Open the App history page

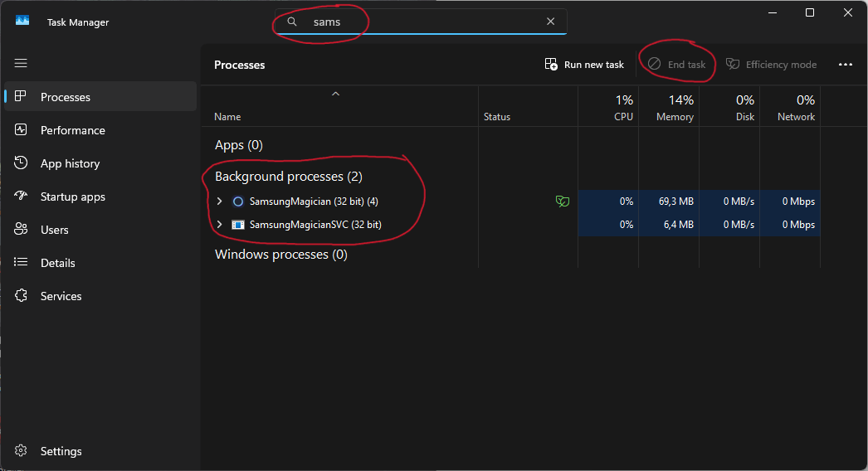click(100, 163)
